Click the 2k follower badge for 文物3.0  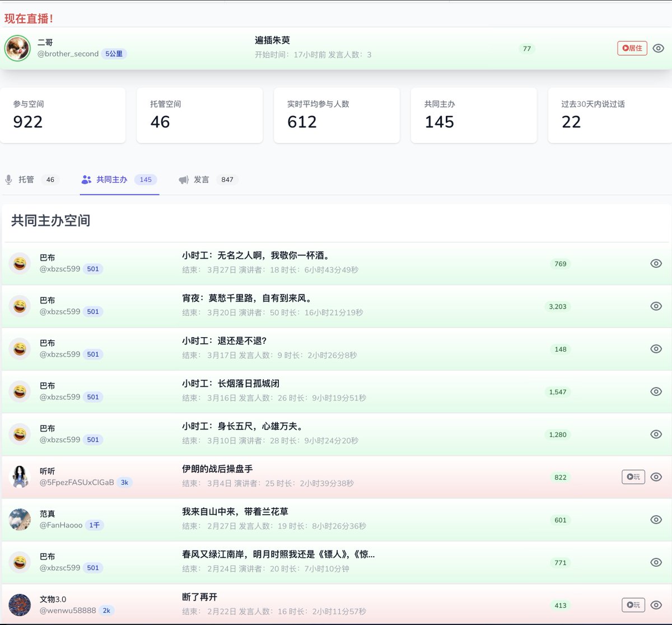pyautogui.click(x=106, y=610)
